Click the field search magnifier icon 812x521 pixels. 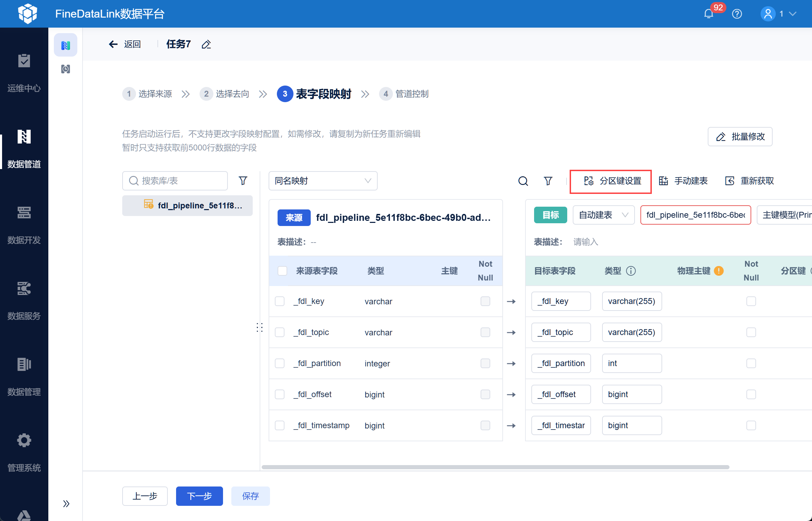[x=523, y=181]
